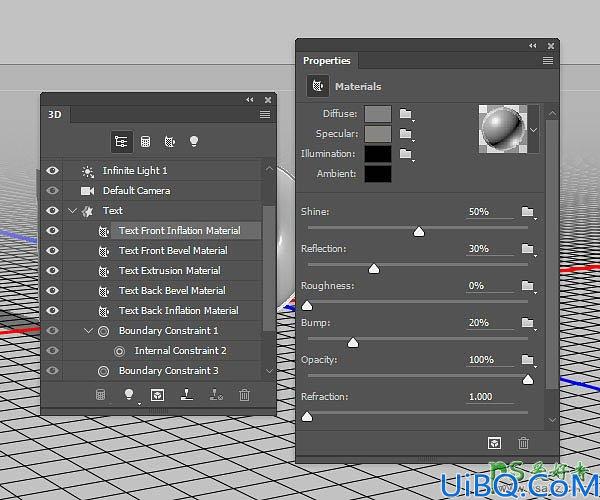The width and height of the screenshot is (600, 500).
Task: Click the cancel print icon in 3D panel
Action: click(216, 394)
